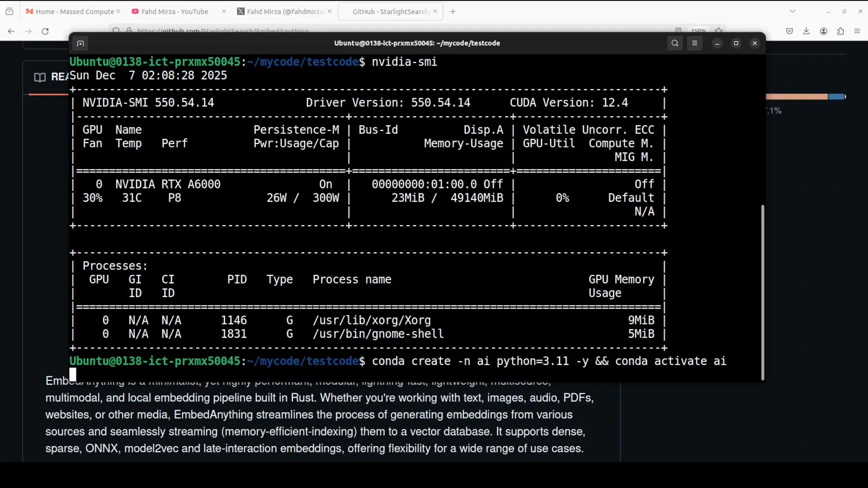This screenshot has height=488, width=868.
Task: Open the Firefox account icon
Action: click(x=824, y=31)
